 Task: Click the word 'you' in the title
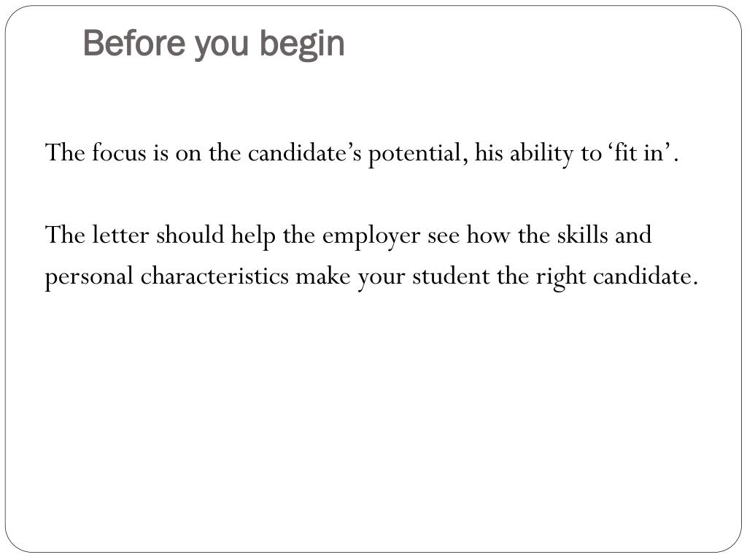(x=222, y=46)
